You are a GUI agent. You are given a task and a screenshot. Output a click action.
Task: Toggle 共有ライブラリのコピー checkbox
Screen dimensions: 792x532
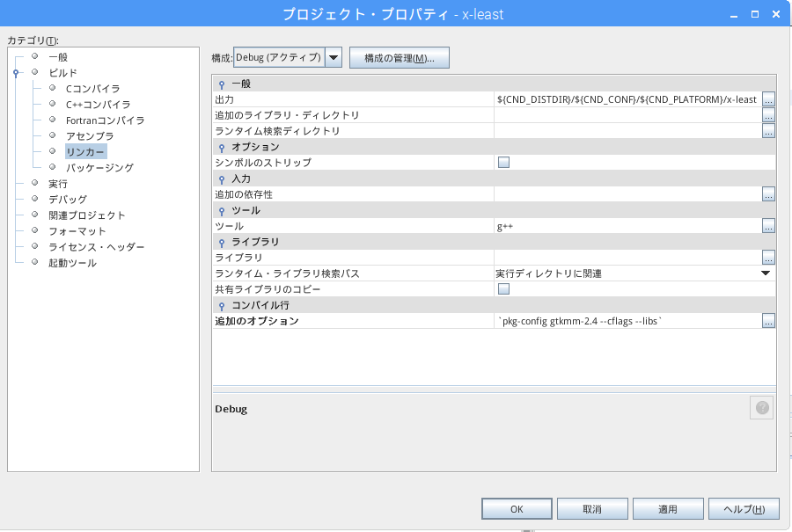click(x=504, y=289)
